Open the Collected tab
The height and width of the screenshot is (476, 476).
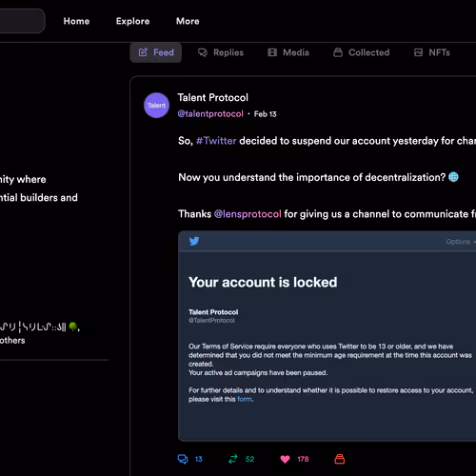tap(361, 52)
